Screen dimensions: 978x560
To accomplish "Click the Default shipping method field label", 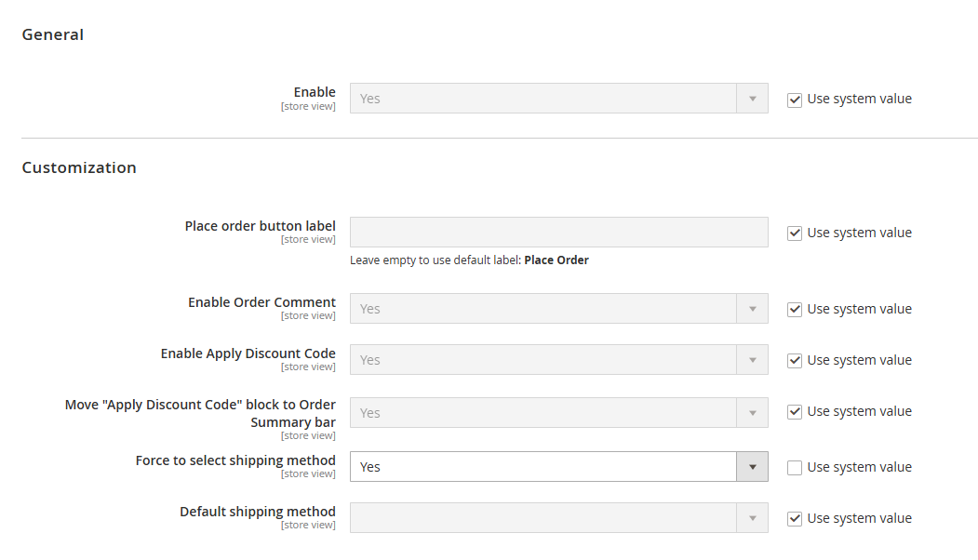I will pyautogui.click(x=258, y=512).
